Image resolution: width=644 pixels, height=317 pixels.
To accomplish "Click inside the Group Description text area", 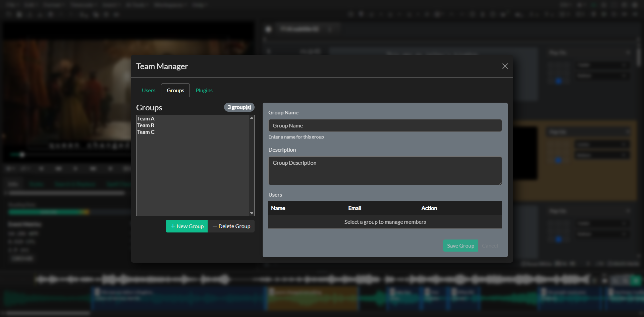I will pos(385,171).
